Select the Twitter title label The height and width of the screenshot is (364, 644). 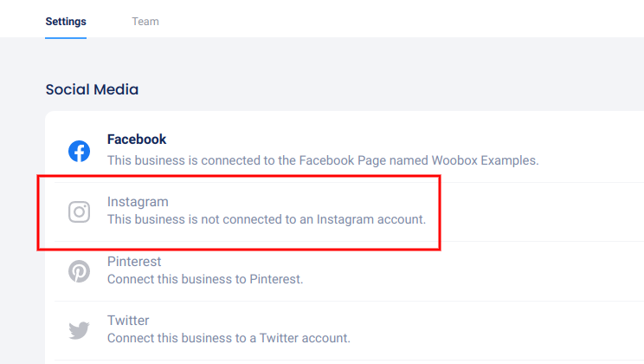pyautogui.click(x=128, y=321)
